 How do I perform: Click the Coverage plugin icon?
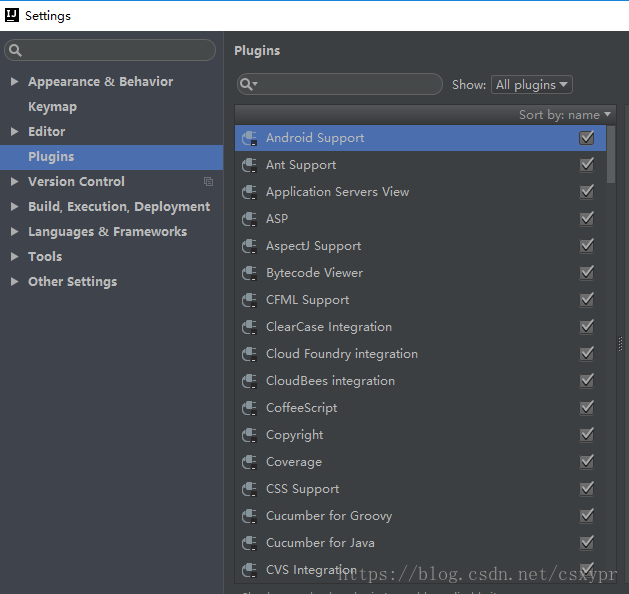click(249, 462)
